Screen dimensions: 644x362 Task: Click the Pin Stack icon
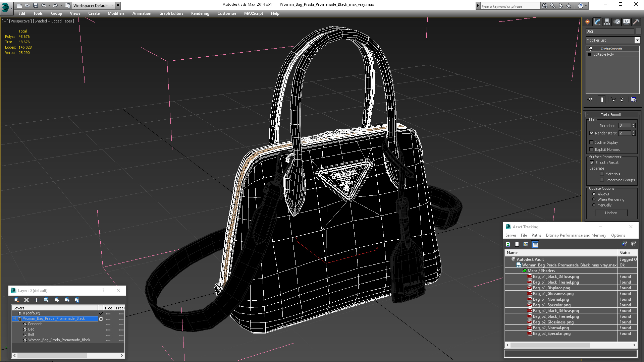[x=590, y=100]
